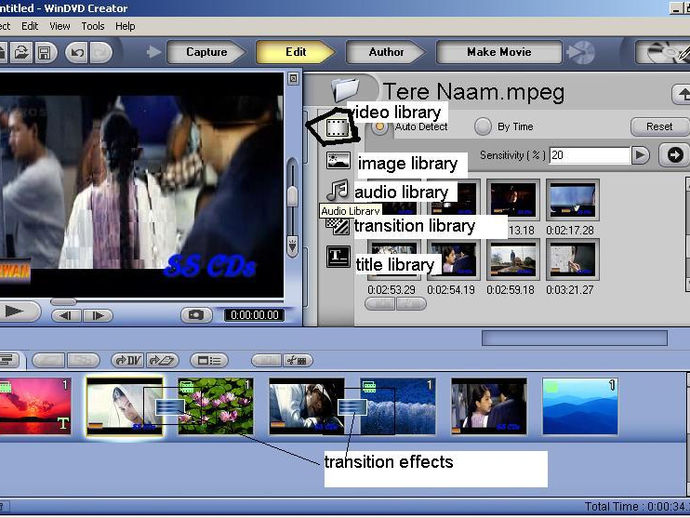Click the play arrow beside Sensitivity field
This screenshot has width=690, height=518.
pyautogui.click(x=640, y=155)
